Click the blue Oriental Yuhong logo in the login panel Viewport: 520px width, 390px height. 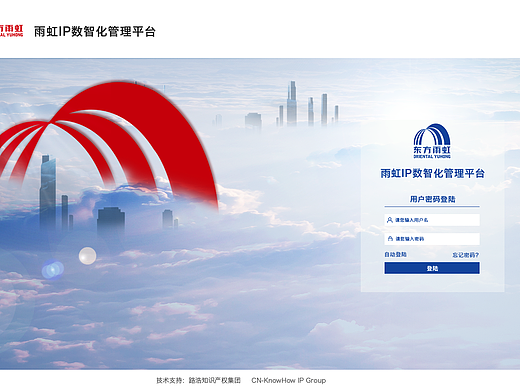point(432,141)
